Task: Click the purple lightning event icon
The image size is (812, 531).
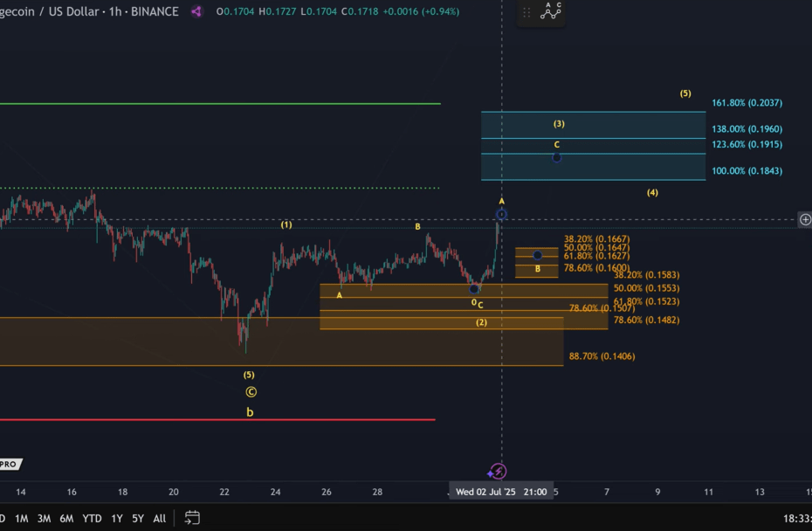Action: pos(498,472)
